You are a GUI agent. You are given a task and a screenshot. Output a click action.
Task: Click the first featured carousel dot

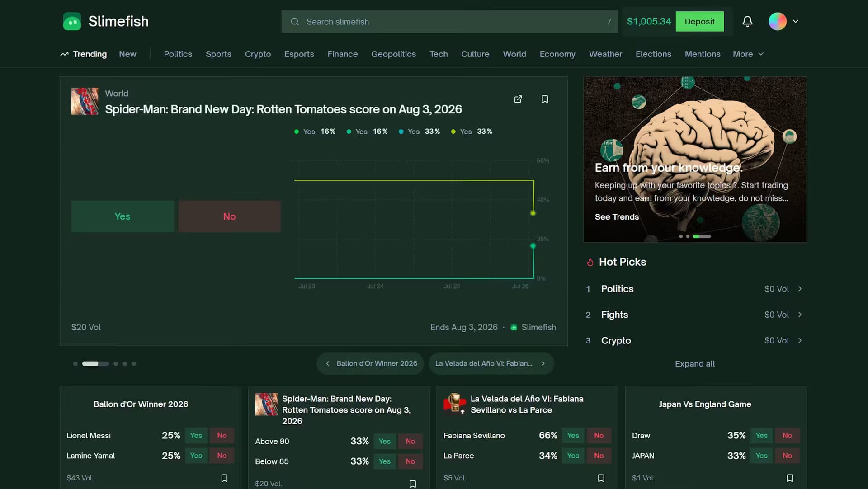pos(75,364)
